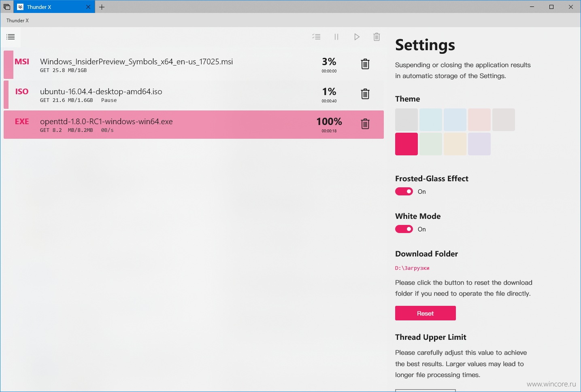
Task: Click the 1% progress value
Action: pyautogui.click(x=329, y=91)
